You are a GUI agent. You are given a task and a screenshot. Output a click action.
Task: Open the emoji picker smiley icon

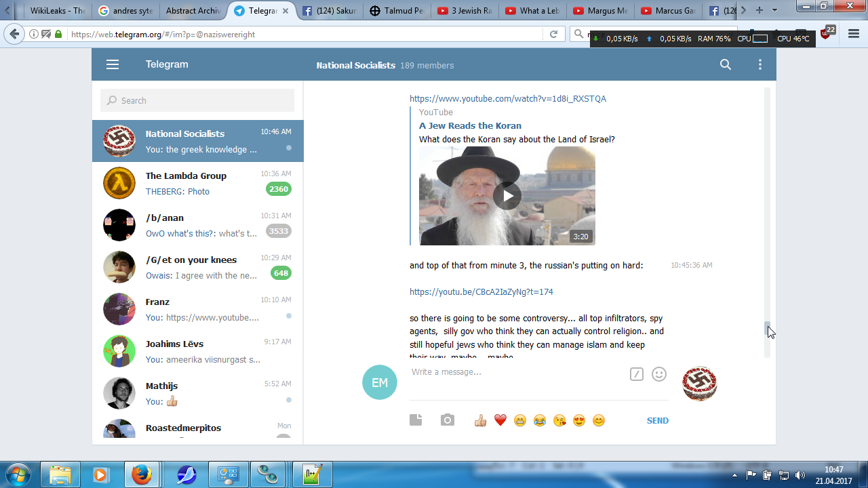[x=659, y=374]
